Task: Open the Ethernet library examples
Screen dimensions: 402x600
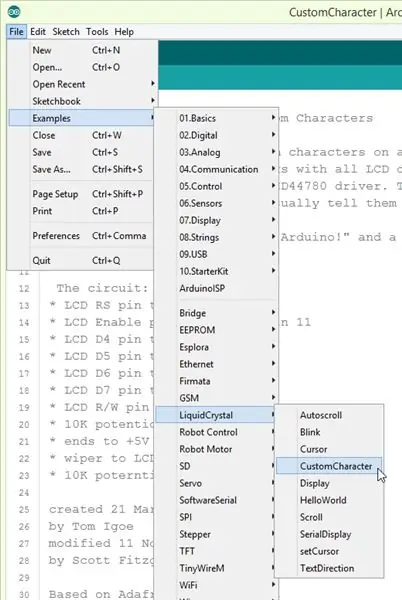Action: [216, 364]
